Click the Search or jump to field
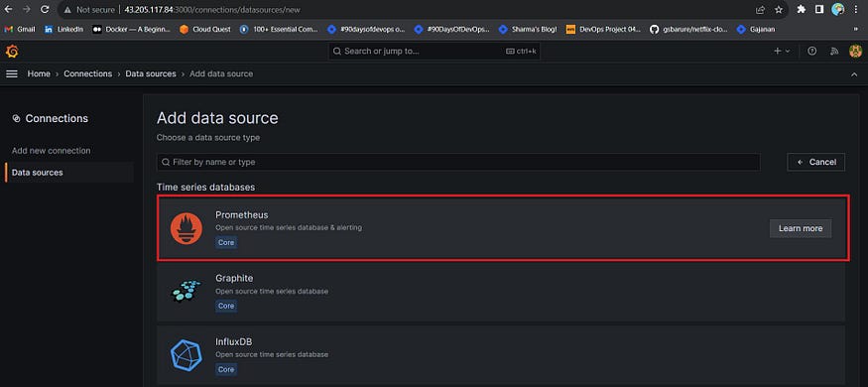868x387 pixels. click(434, 51)
